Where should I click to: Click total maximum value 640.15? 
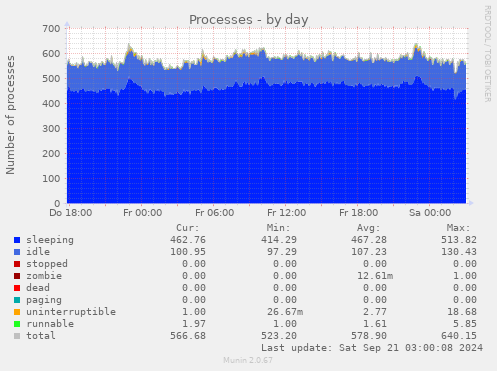click(x=459, y=336)
